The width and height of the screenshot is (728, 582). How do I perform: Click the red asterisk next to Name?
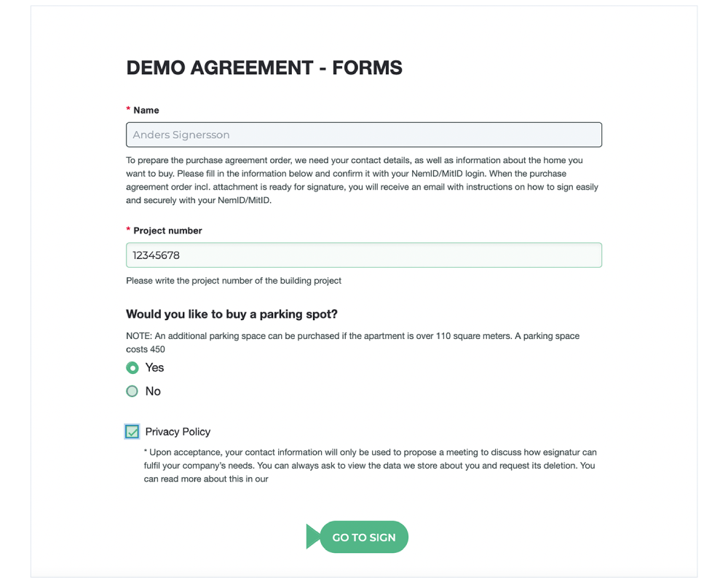[x=128, y=110]
